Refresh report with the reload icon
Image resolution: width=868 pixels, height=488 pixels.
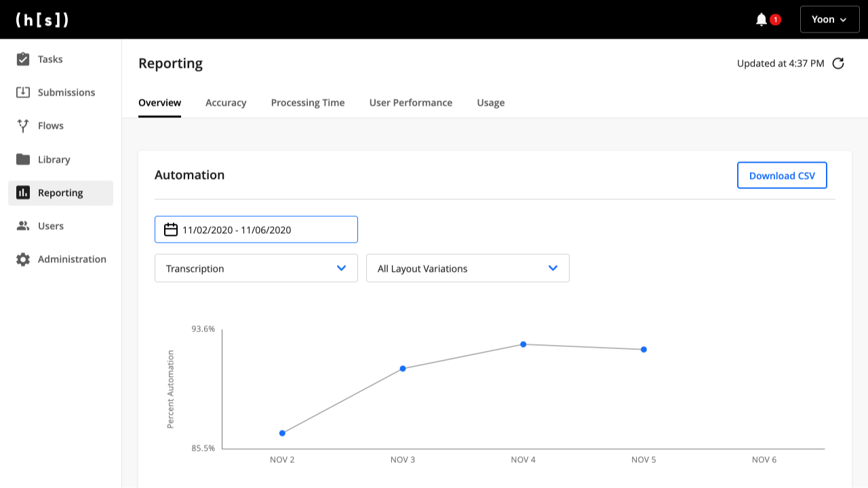tap(838, 63)
